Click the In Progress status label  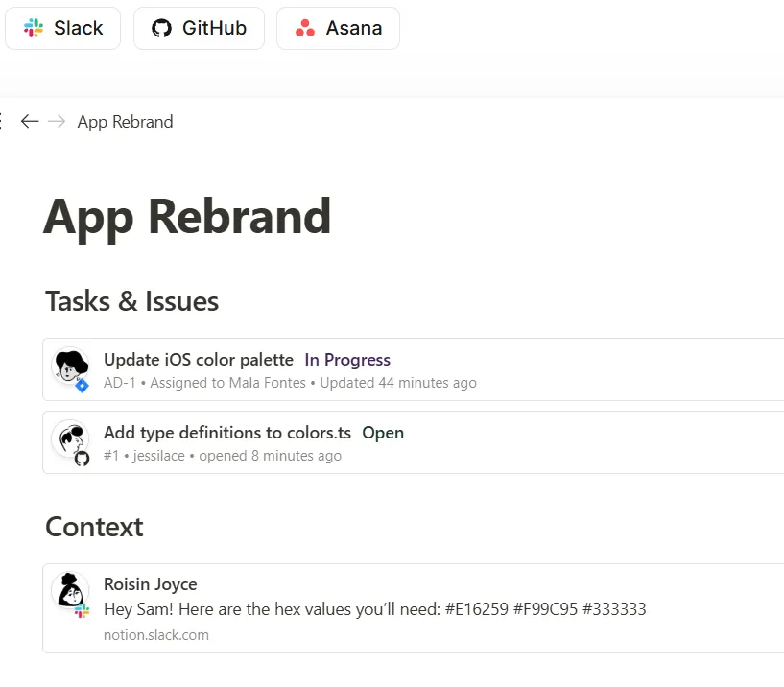pyautogui.click(x=347, y=360)
